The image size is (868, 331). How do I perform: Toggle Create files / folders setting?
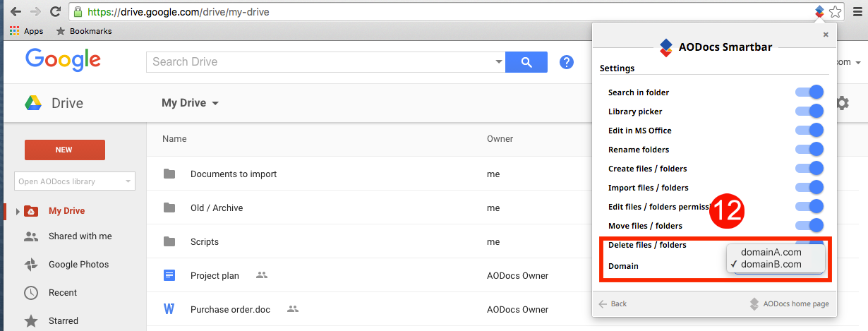click(809, 168)
